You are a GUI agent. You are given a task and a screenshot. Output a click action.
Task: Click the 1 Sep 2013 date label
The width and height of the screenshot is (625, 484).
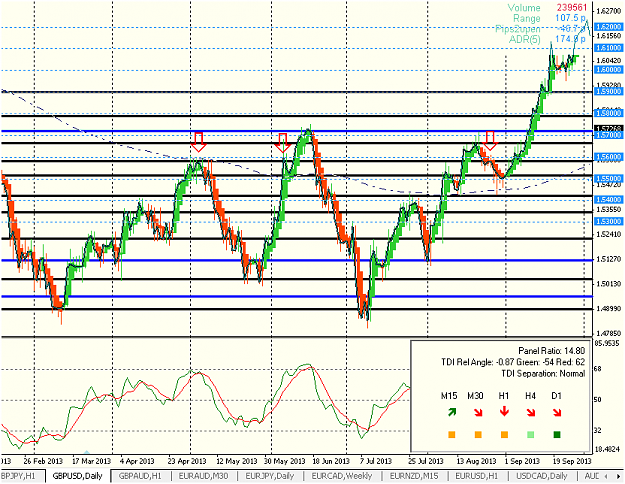pyautogui.click(x=522, y=461)
